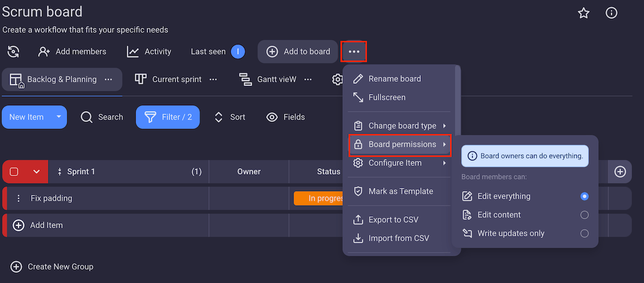
Task: Expand the Change board type submenu
Action: coord(401,126)
